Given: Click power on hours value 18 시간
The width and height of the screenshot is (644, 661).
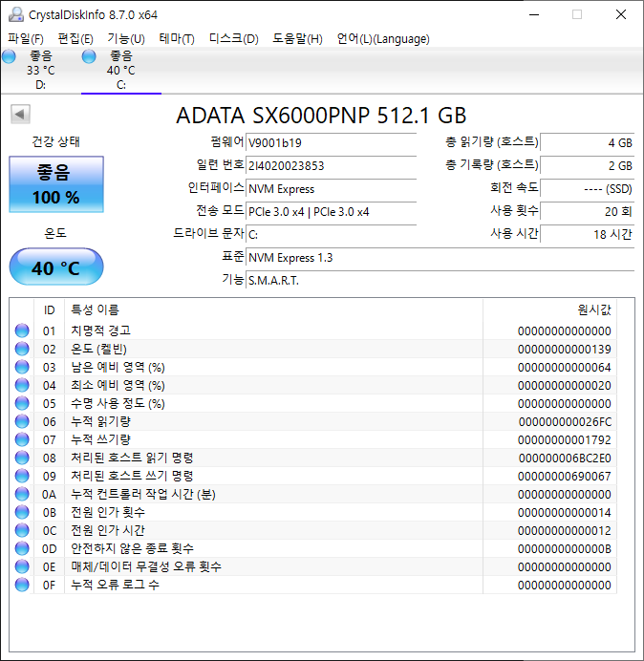Looking at the screenshot, I should 587,234.
